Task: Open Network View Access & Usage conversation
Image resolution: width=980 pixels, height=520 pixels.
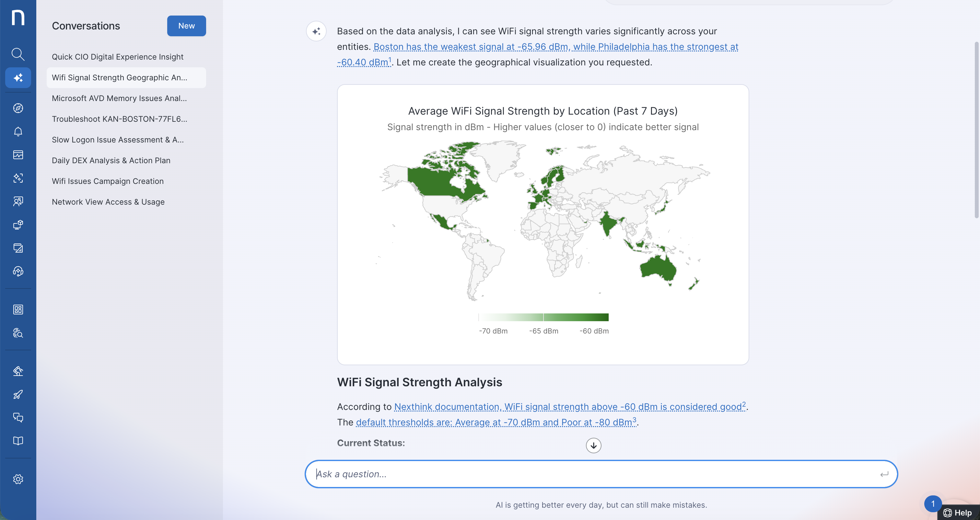Action: [108, 202]
